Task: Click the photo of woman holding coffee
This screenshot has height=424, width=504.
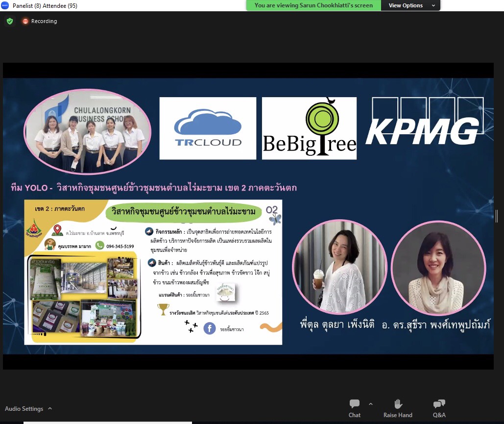Action: point(340,267)
